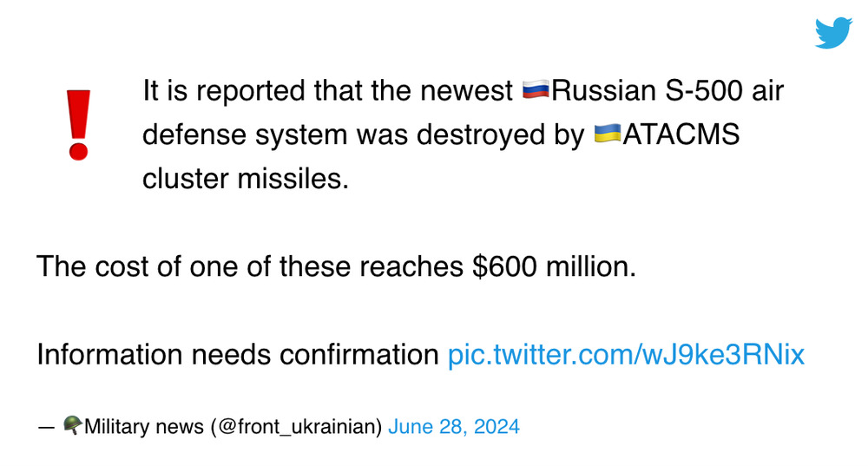Click the word "ATACMS"
Image resolution: width=868 pixels, height=466 pixels.
(681, 135)
